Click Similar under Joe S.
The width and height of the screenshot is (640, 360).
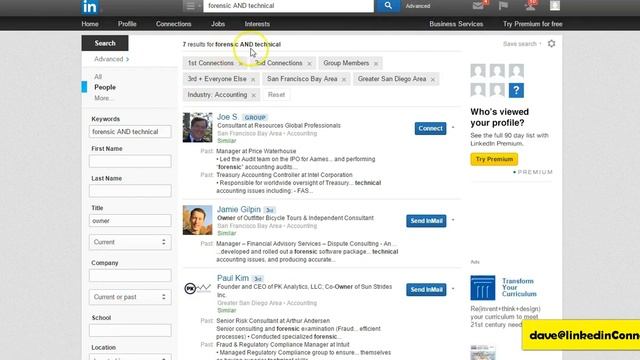coord(227,141)
